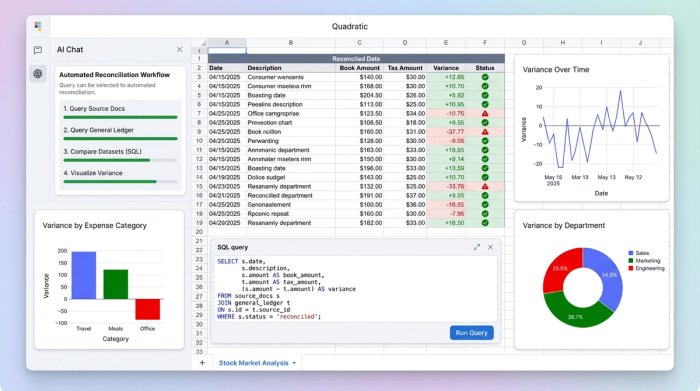Click green check in Reconcilled department row

tap(485, 196)
